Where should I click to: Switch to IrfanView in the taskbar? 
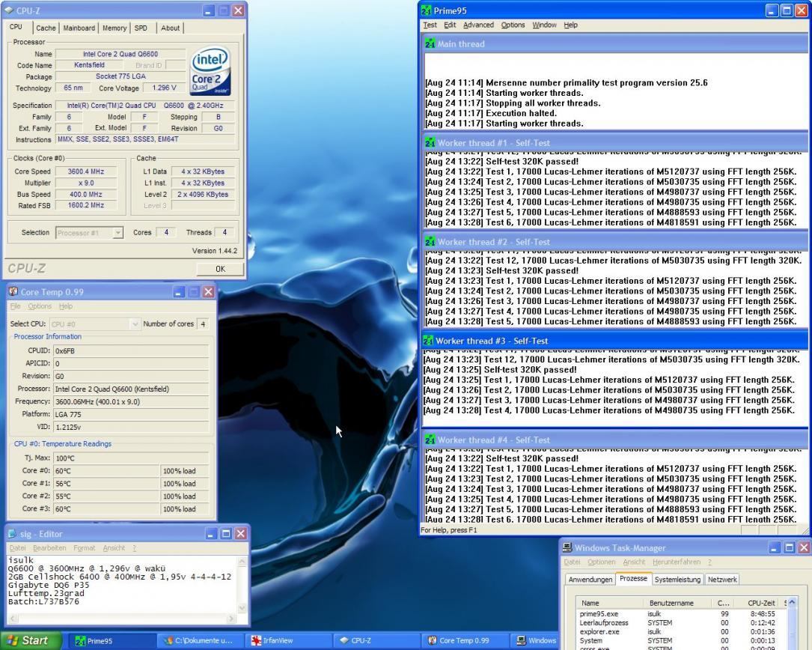[287, 641]
